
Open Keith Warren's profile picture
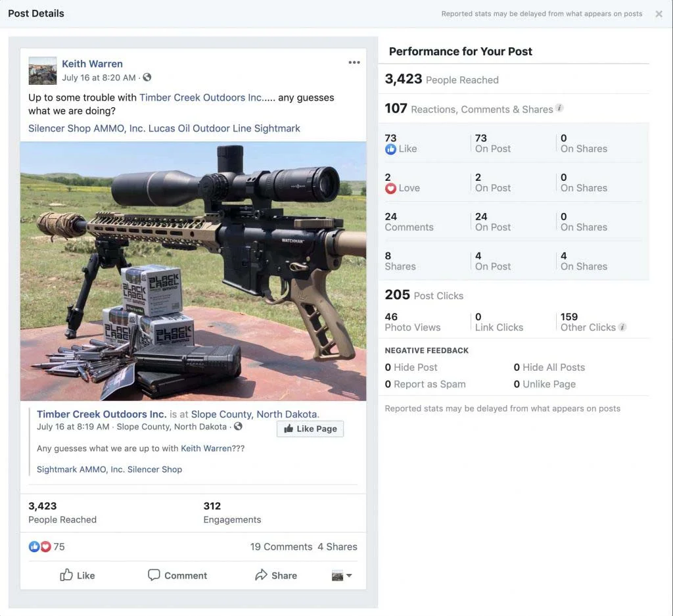coord(43,70)
